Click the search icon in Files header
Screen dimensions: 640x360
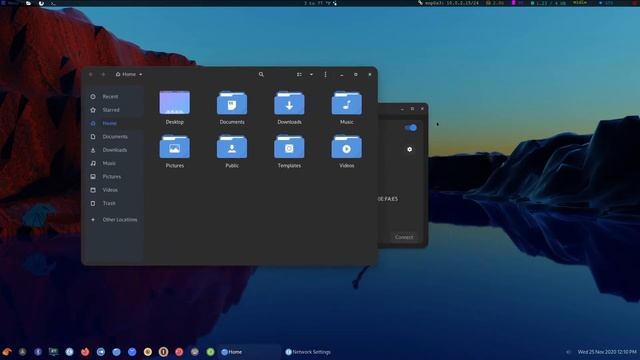coord(261,74)
